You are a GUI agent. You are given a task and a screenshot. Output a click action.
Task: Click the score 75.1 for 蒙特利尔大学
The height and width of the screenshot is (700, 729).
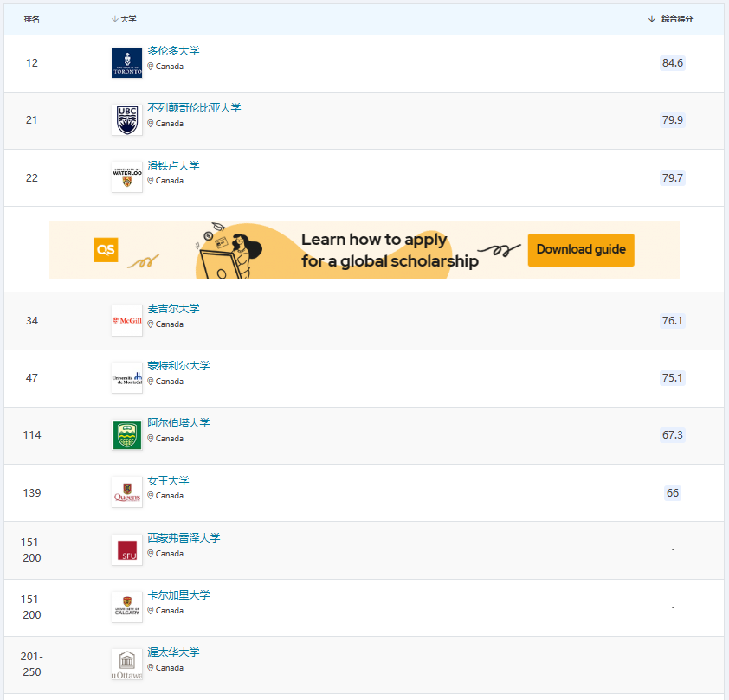tap(672, 377)
